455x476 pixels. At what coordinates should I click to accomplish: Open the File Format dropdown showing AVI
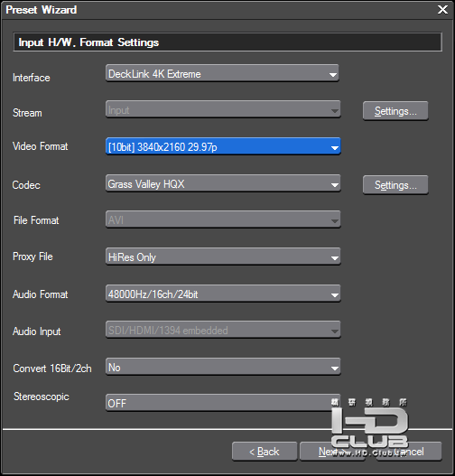pos(223,219)
